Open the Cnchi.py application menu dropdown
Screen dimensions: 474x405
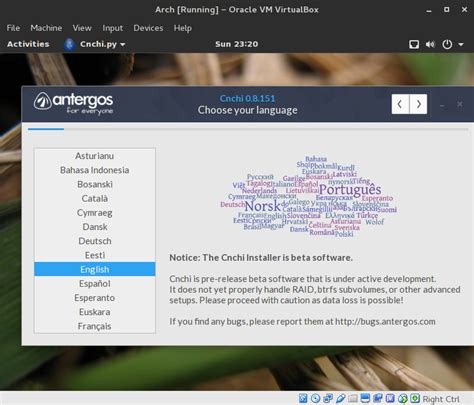coord(102,44)
